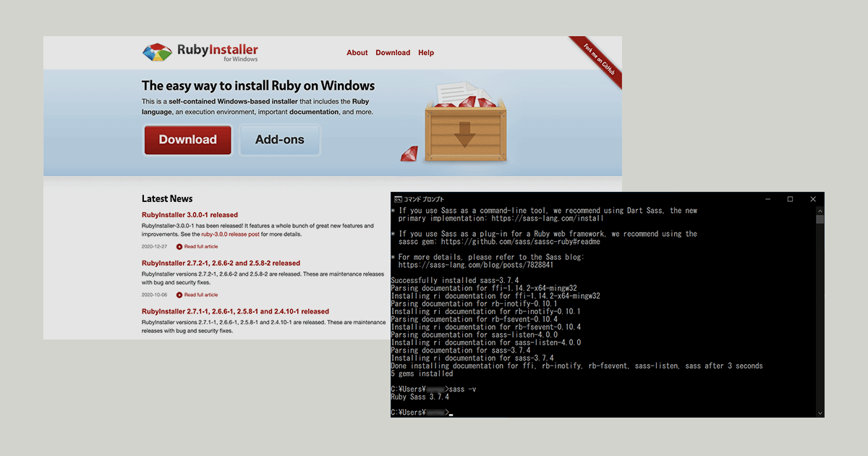Click 'Installing ri documentation for sass-3.7.4' line

coord(472,358)
